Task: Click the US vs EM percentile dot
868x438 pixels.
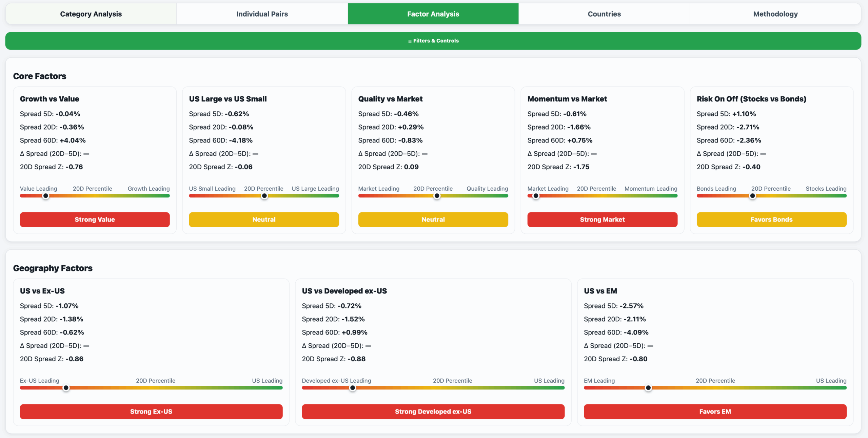Action: (x=648, y=388)
